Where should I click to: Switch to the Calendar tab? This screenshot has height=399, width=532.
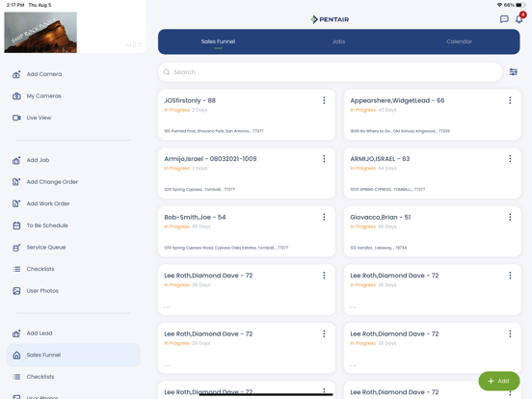click(x=459, y=41)
